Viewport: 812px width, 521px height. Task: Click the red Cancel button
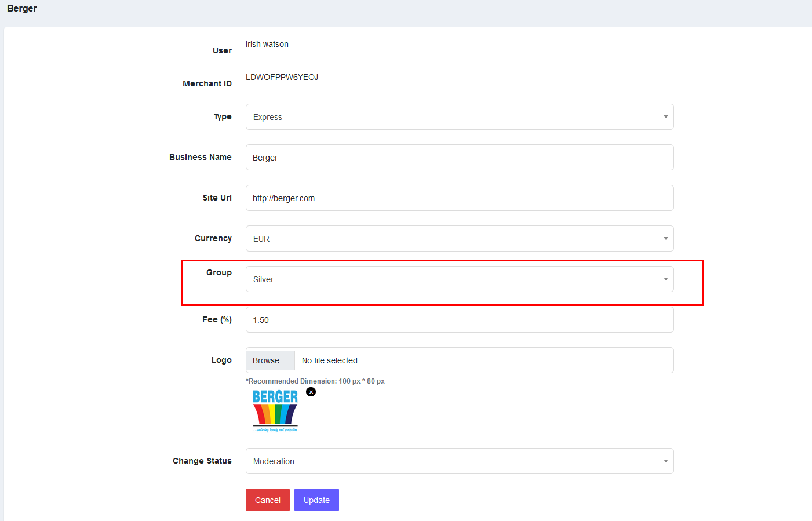[268, 500]
